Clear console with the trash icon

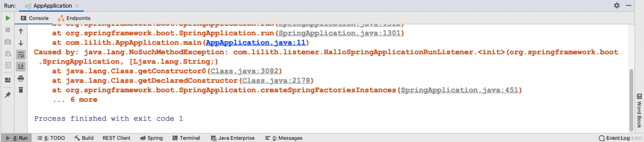click(21, 90)
